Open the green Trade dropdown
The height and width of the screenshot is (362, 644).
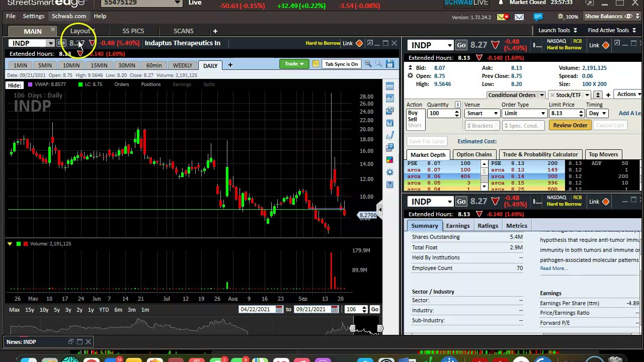coord(294,64)
